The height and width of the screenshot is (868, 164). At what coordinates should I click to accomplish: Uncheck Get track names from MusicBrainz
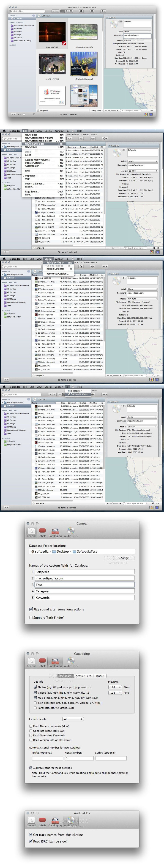(x=31, y=835)
